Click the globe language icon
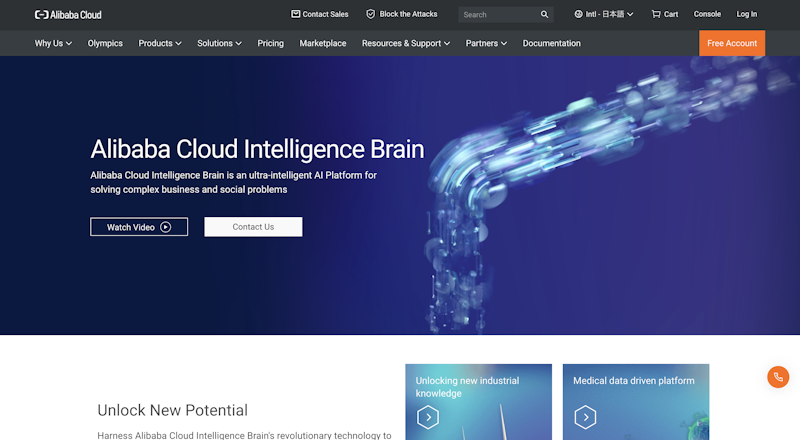800x440 pixels. [579, 15]
